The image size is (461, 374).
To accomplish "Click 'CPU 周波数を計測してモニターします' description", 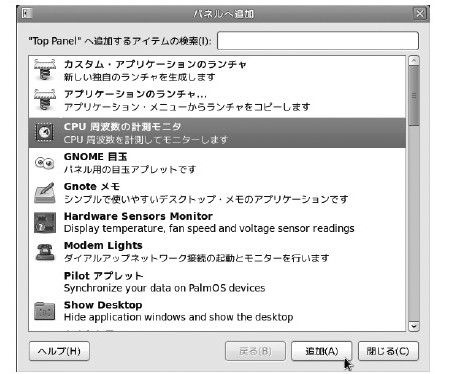I will (x=146, y=139).
